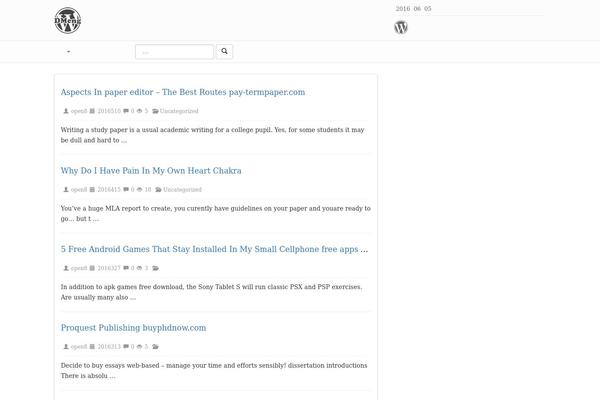The height and width of the screenshot is (400, 600).
Task: Click the DMeng site logo
Action: pyautogui.click(x=68, y=20)
